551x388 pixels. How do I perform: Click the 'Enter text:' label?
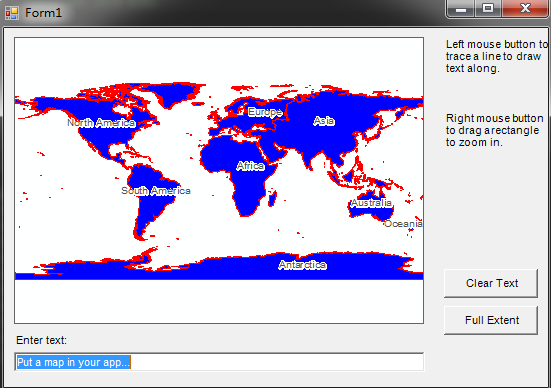(x=41, y=340)
